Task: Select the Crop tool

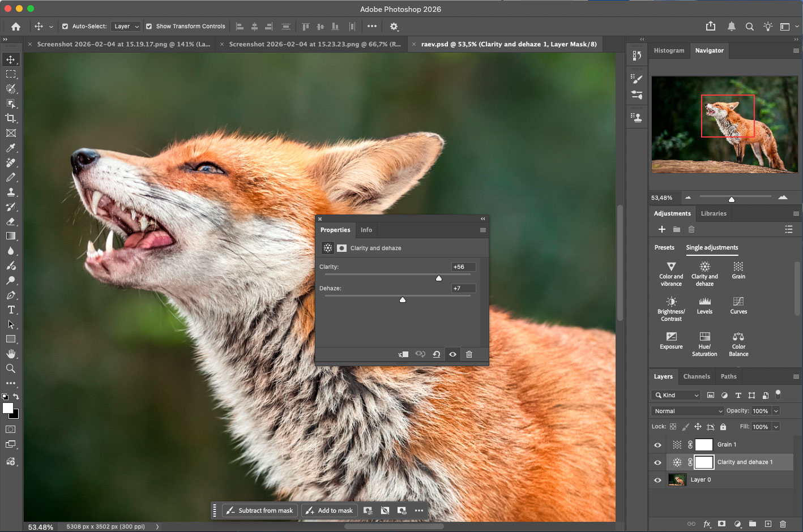Action: pyautogui.click(x=11, y=118)
